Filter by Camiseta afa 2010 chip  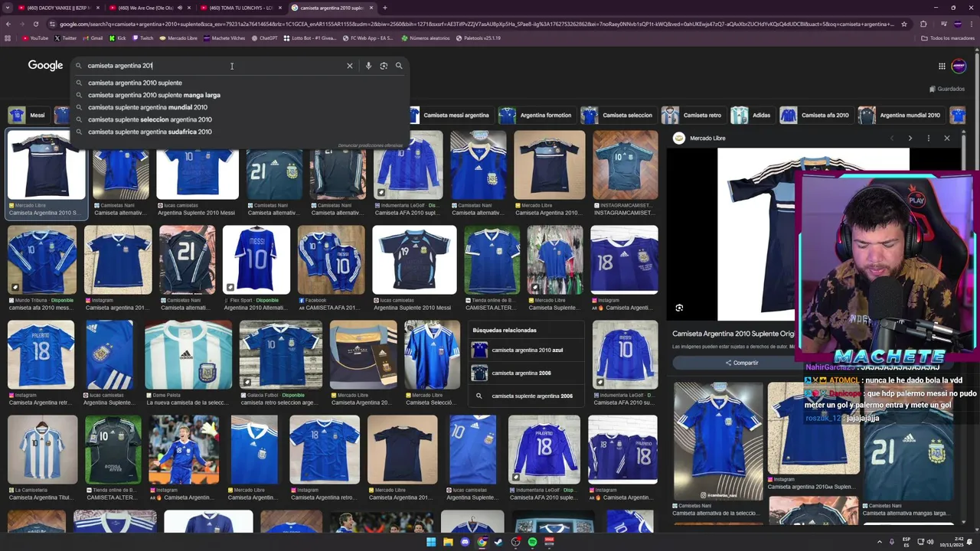(x=815, y=115)
